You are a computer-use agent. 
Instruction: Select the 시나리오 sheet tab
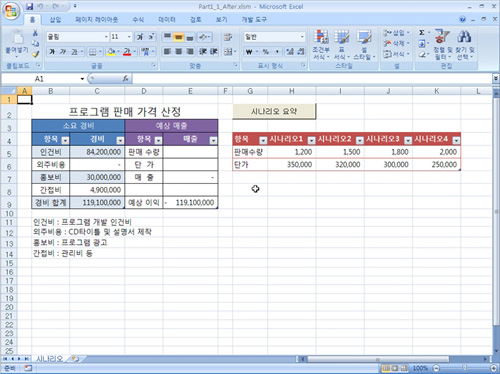tap(49, 359)
